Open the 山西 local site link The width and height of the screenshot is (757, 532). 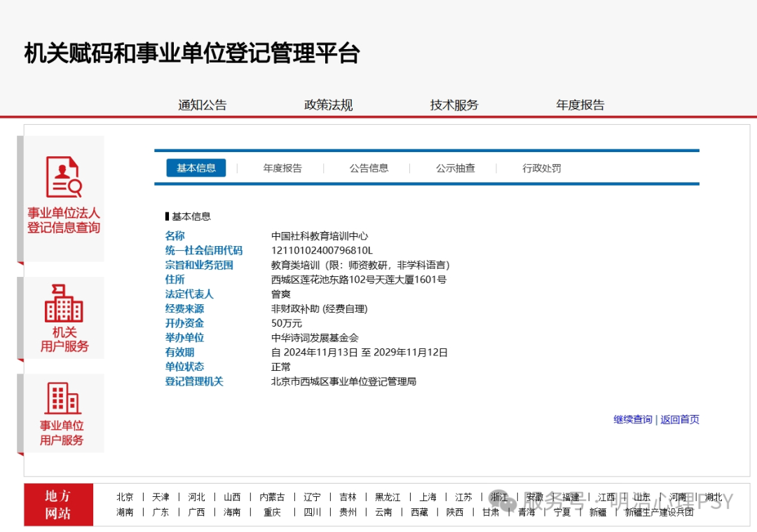(232, 497)
